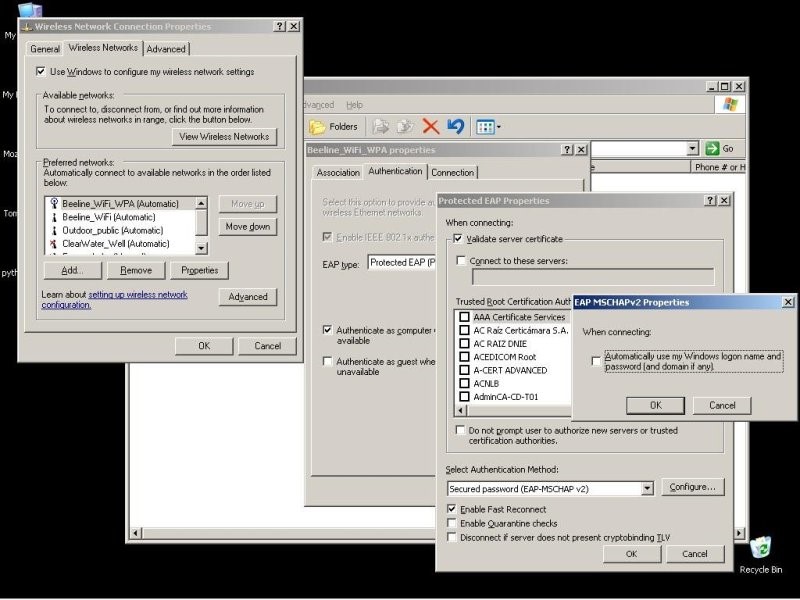The image size is (800, 600).
Task: Open the Recycle Bin desktop icon
Action: coord(761,555)
